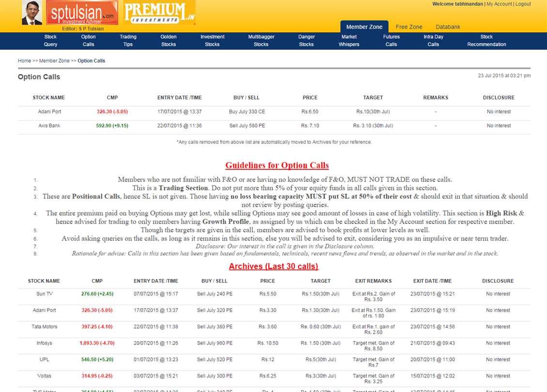Screen dimensions: 547x392
Task: Click the Home breadcrumb link
Action: (x=24, y=60)
